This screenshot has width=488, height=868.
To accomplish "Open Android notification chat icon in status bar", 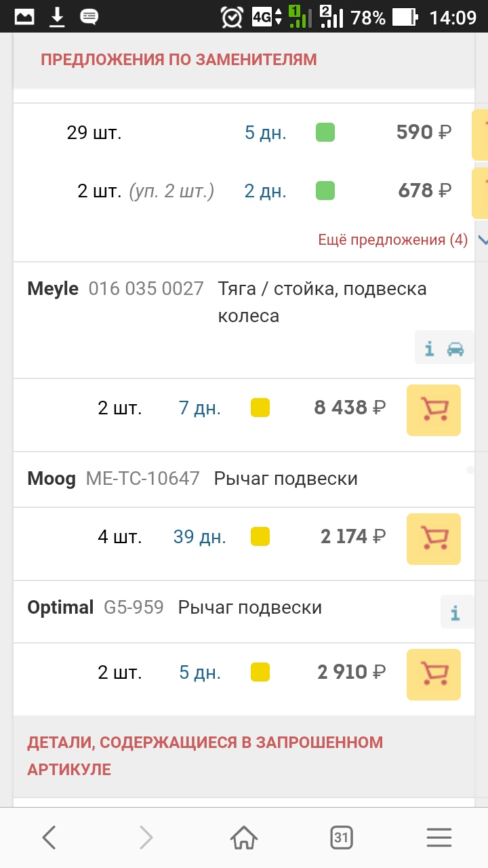I will click(x=89, y=17).
